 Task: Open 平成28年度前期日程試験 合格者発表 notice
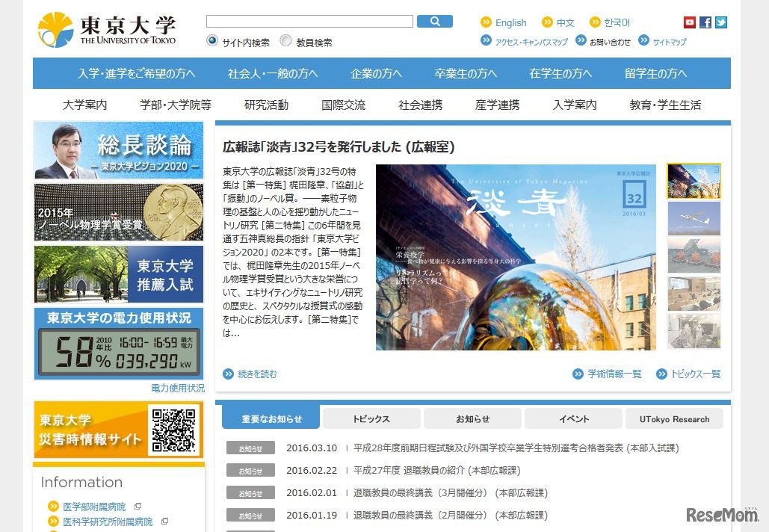pyautogui.click(x=516, y=448)
